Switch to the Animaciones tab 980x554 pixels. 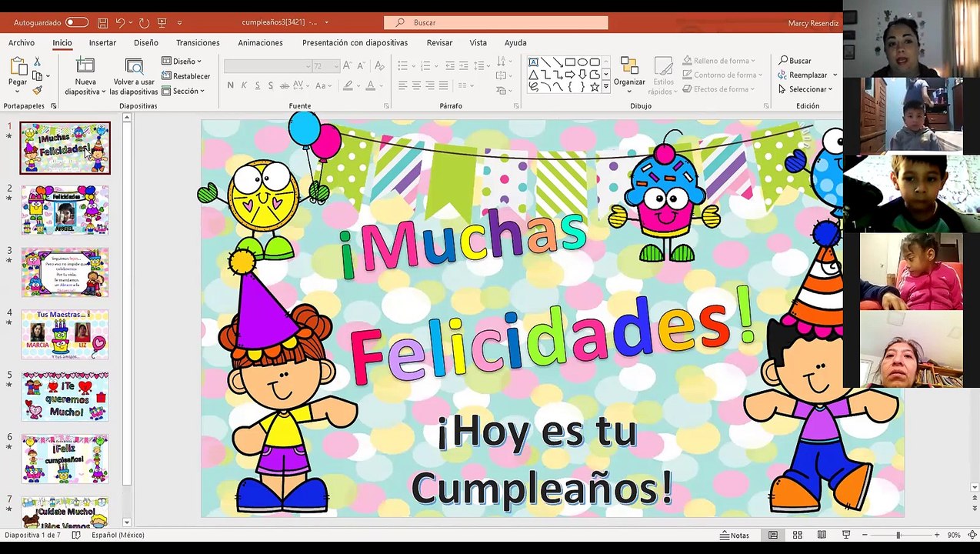click(x=260, y=43)
